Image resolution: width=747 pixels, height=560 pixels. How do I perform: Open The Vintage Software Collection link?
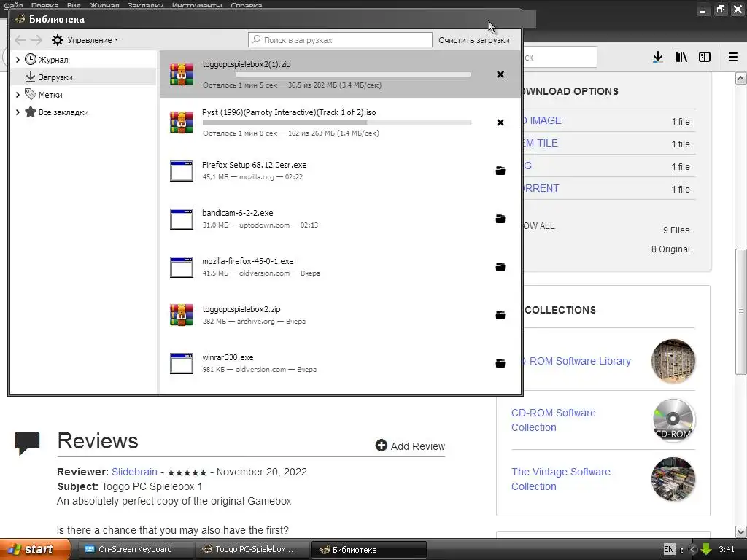tap(561, 479)
